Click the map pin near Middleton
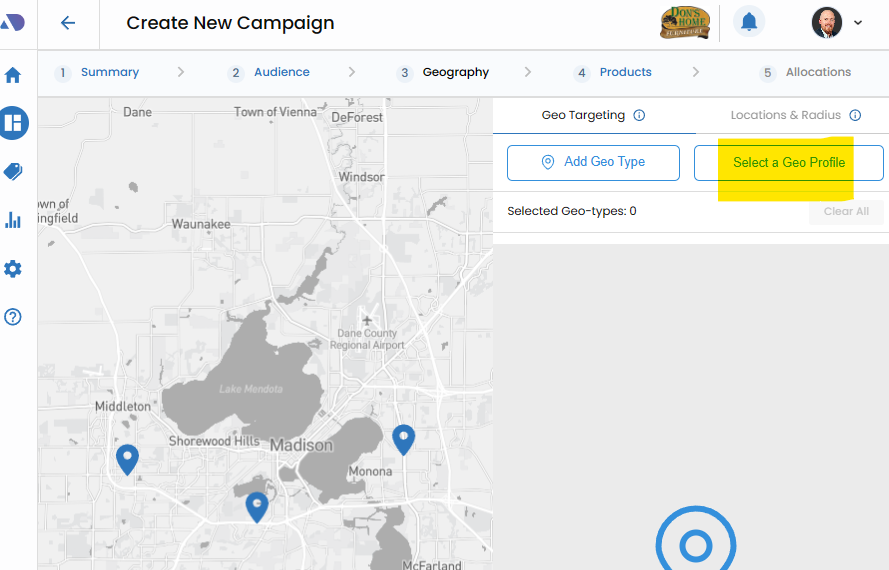The height and width of the screenshot is (570, 889). [x=127, y=459]
